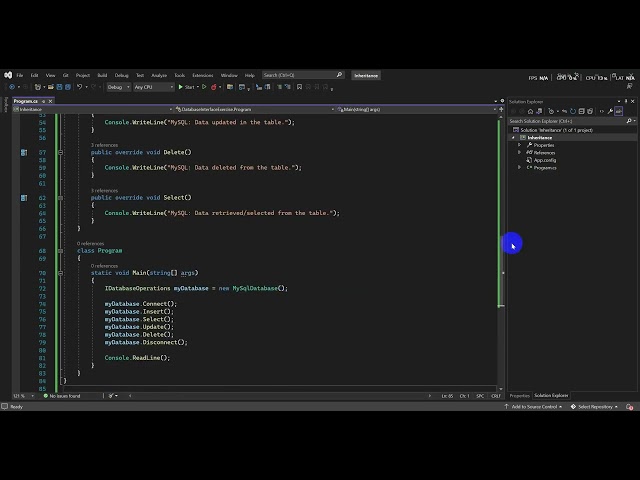Collapse the class Program outline
Image resolution: width=640 pixels, height=480 pixels.
point(60,251)
